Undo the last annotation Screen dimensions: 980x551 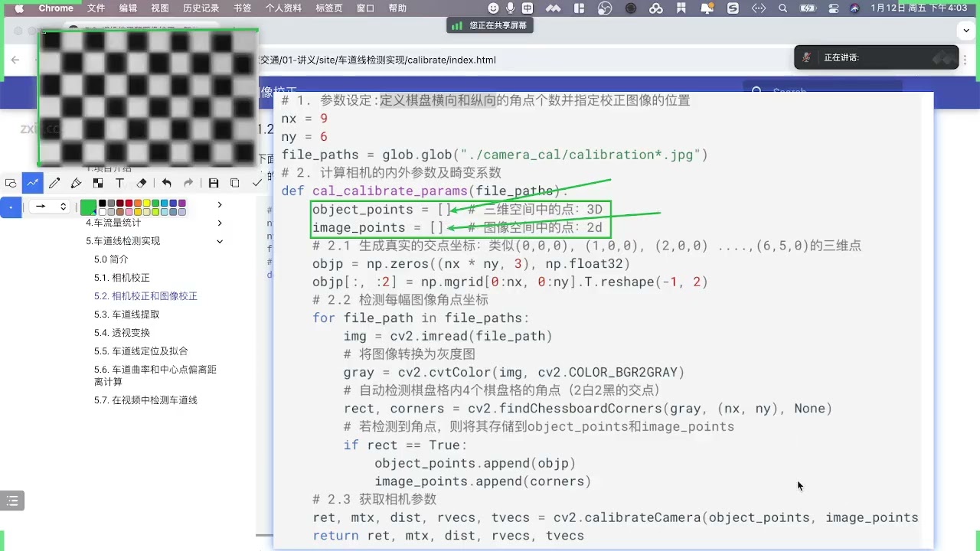[167, 183]
